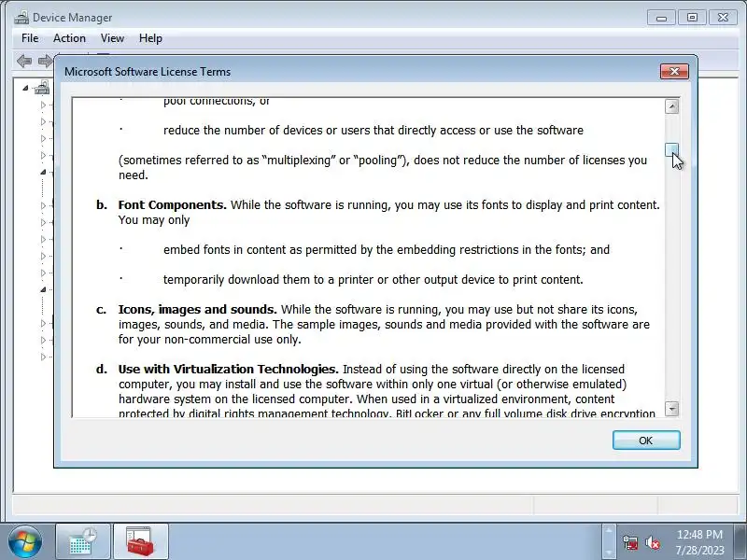This screenshot has height=560, width=747.
Task: Click the Back arrow in Device Manager toolbar
Action: click(24, 61)
